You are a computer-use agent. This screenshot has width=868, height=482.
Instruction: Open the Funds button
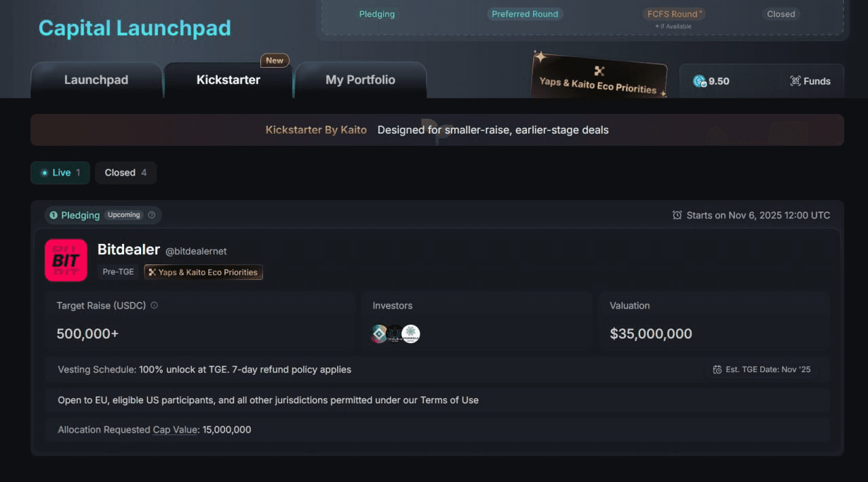coord(810,81)
